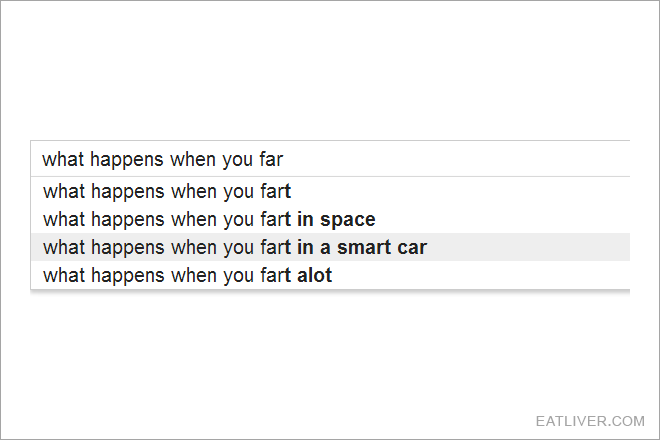
Task: Click the empty space right of the typed query
Action: [458, 159]
